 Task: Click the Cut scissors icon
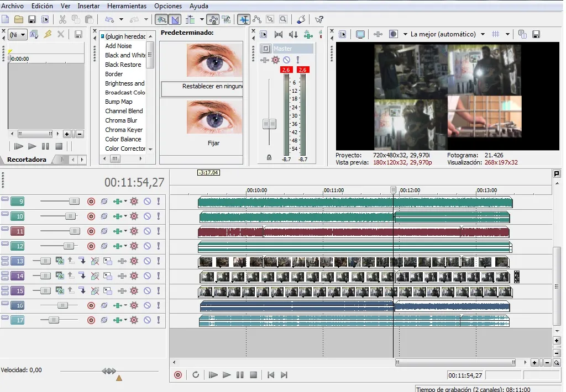[62, 19]
